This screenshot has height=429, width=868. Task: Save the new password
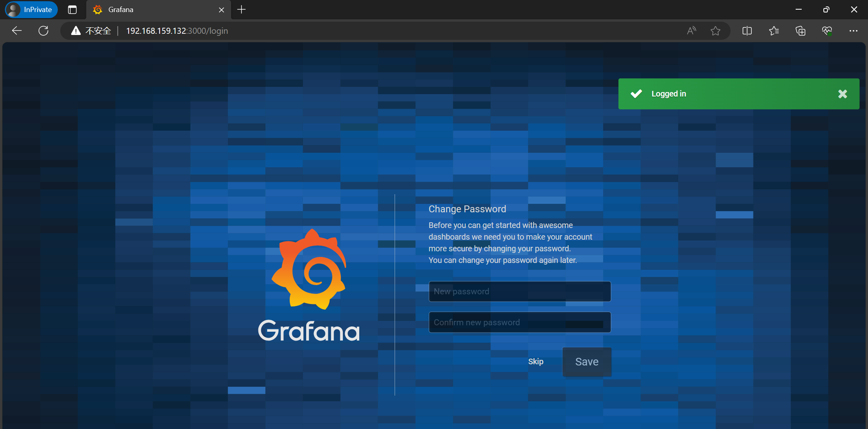pyautogui.click(x=587, y=362)
